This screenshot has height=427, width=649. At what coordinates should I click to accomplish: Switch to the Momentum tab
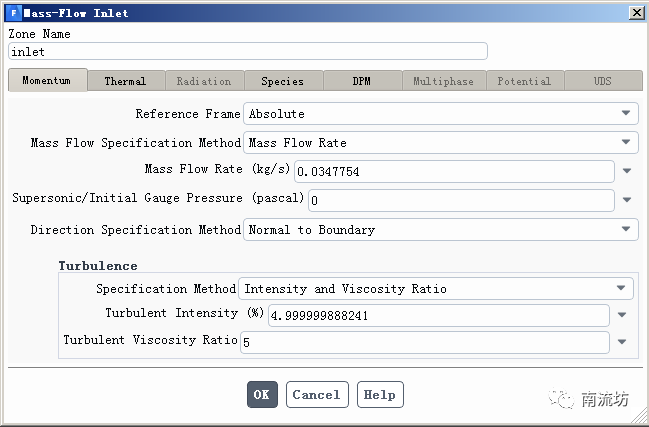point(47,80)
